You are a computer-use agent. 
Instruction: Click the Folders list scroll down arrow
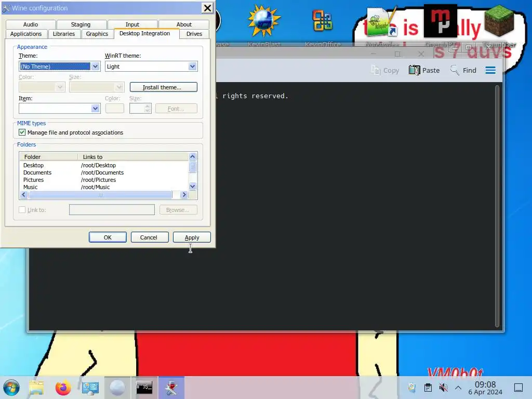tap(192, 187)
